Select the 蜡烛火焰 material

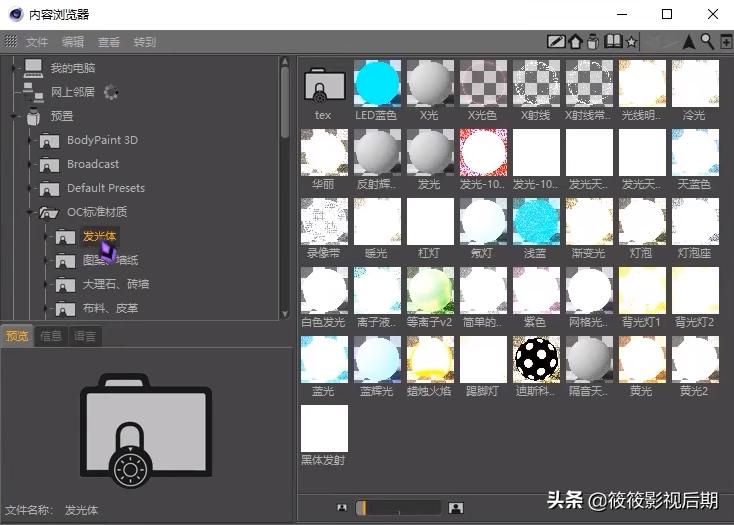[430, 359]
